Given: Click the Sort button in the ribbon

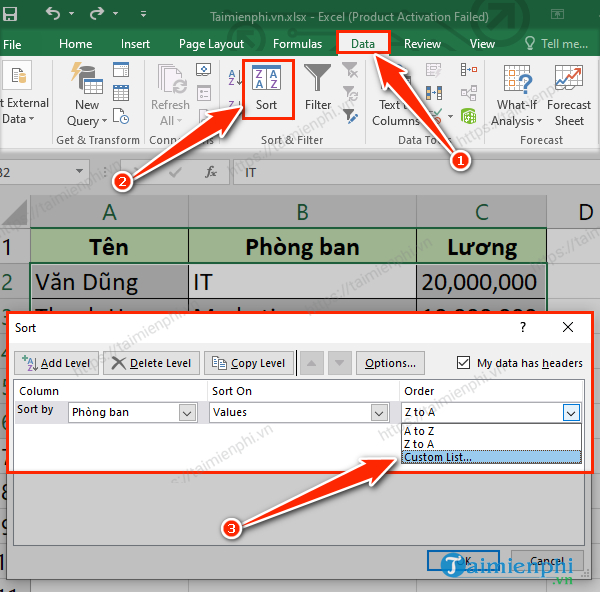Looking at the screenshot, I should click(267, 89).
